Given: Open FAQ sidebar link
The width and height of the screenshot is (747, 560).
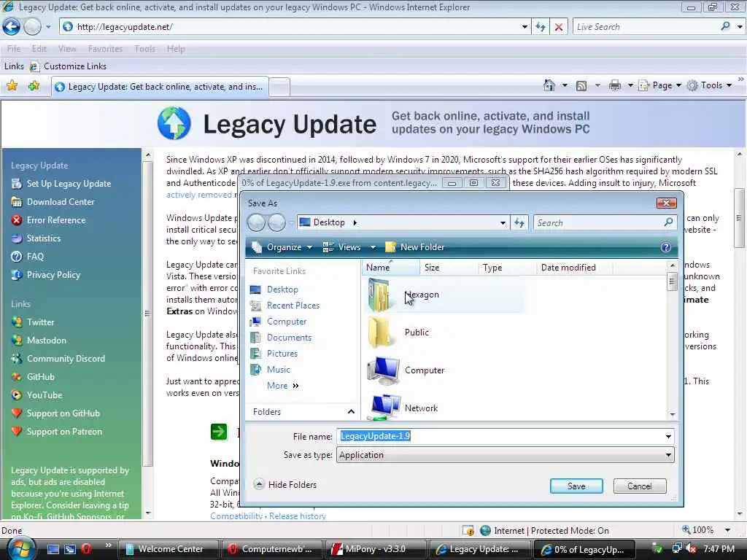Looking at the screenshot, I should pos(35,256).
